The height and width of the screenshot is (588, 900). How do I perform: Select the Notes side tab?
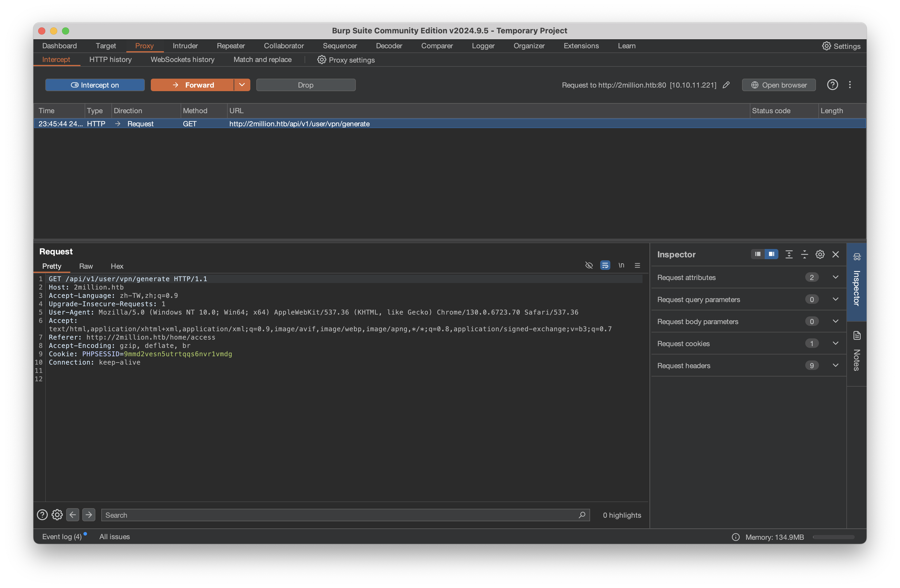pyautogui.click(x=856, y=353)
